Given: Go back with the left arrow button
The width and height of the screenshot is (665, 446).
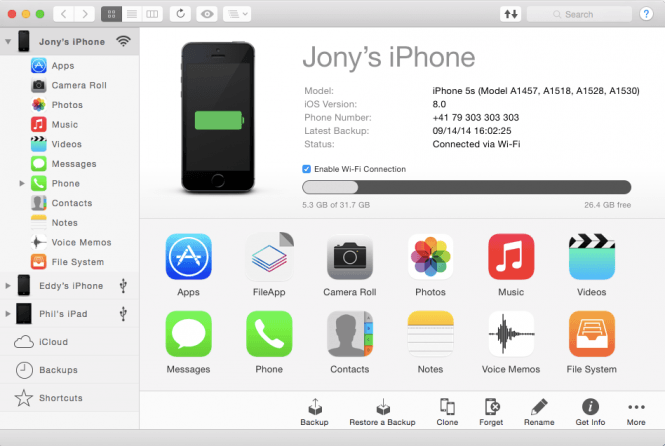Looking at the screenshot, I should click(64, 14).
